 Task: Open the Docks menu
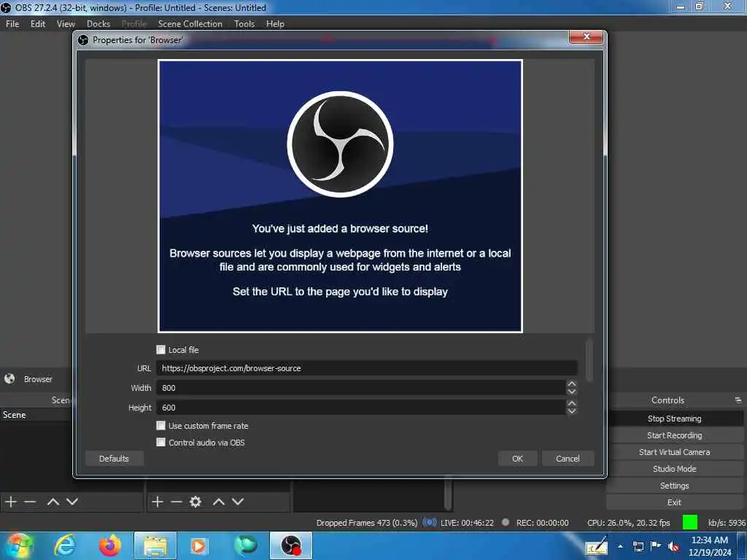click(98, 24)
